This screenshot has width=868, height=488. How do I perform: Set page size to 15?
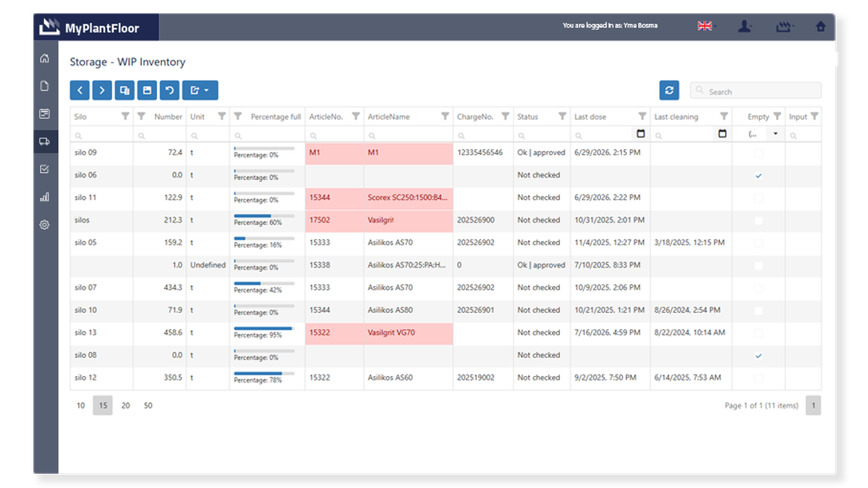coord(103,406)
